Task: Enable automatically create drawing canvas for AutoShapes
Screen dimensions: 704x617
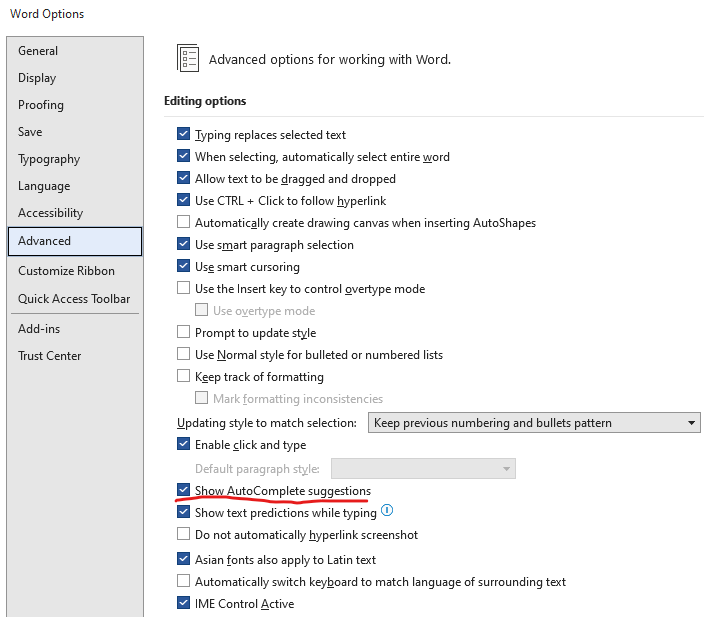Action: [183, 222]
